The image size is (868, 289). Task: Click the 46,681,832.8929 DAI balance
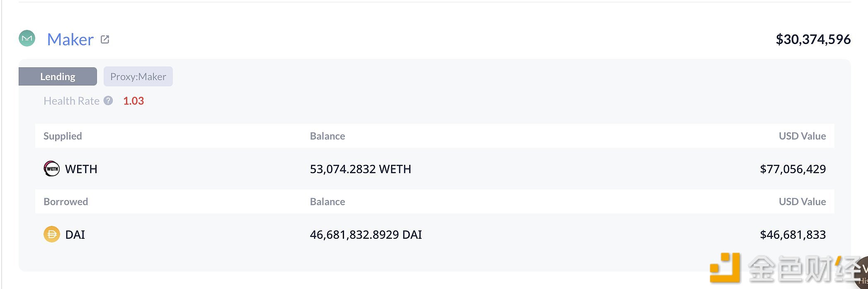coord(366,235)
